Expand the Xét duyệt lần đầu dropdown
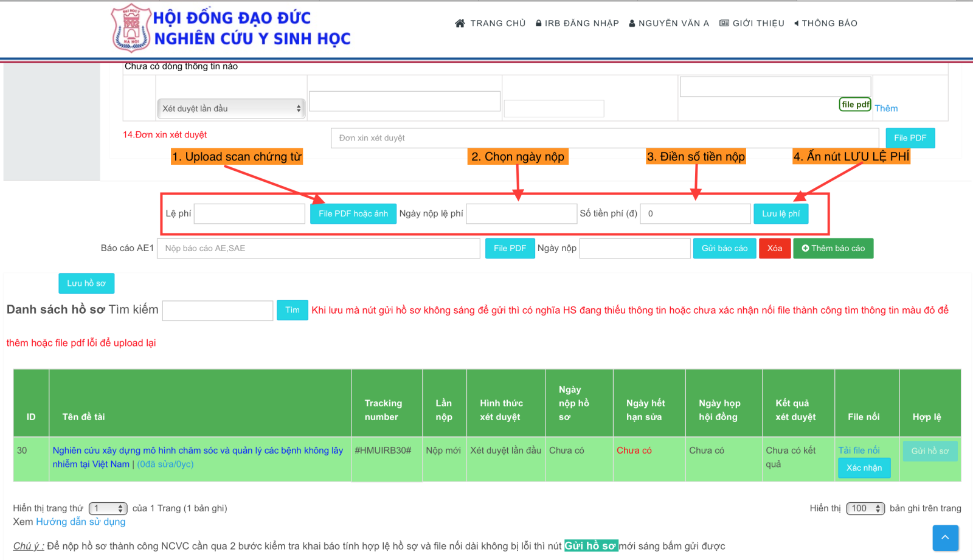 [x=231, y=109]
